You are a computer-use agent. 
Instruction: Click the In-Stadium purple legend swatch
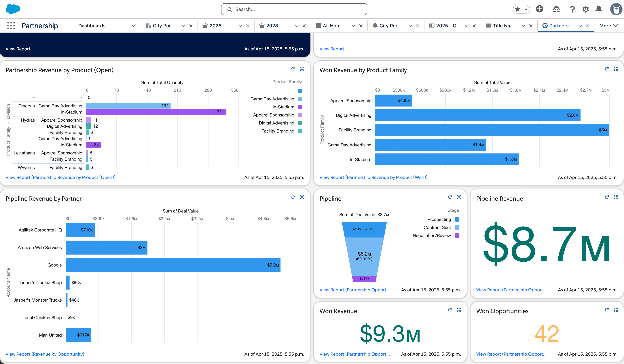click(300, 107)
